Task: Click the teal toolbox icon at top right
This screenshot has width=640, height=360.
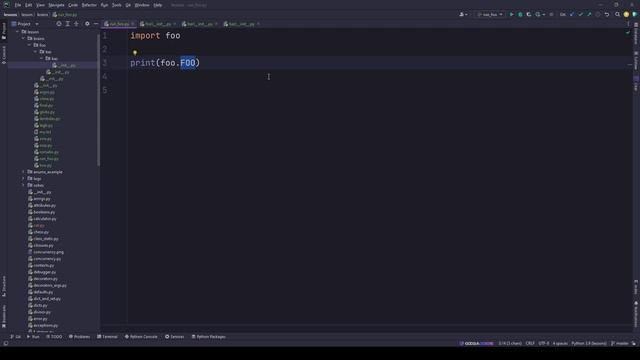Action: (x=635, y=14)
